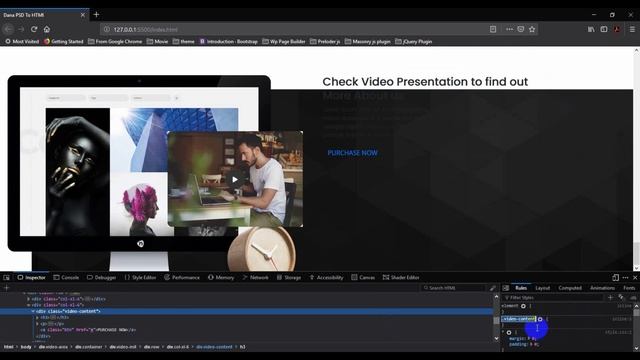This screenshot has height=360, width=640.
Task: Open the Preloder js bookmarks folder
Action: [x=325, y=42]
